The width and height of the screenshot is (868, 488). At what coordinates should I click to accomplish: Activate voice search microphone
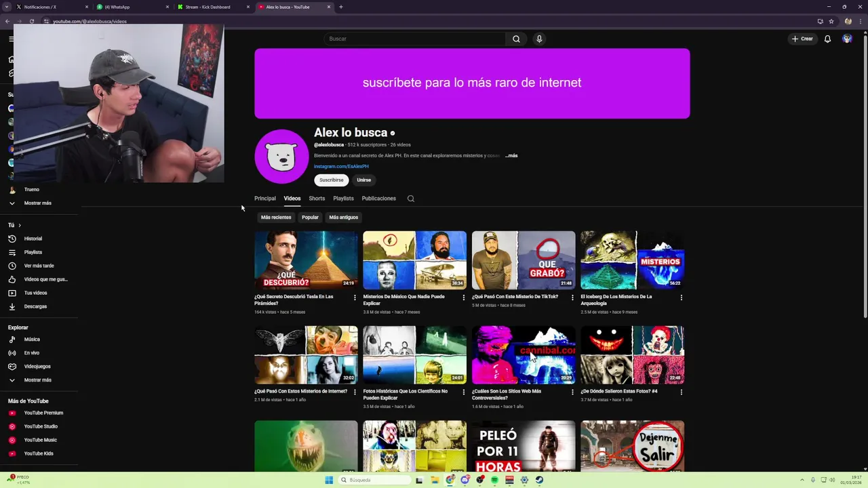pos(539,39)
